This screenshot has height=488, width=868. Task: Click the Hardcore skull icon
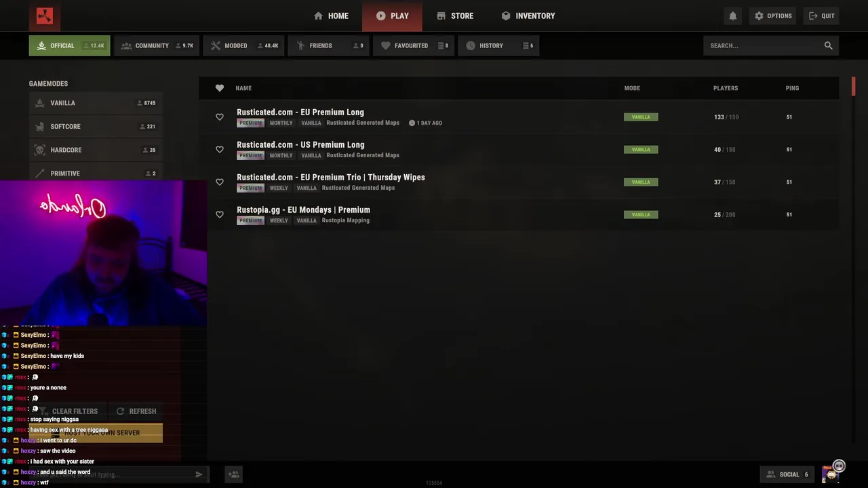point(39,150)
